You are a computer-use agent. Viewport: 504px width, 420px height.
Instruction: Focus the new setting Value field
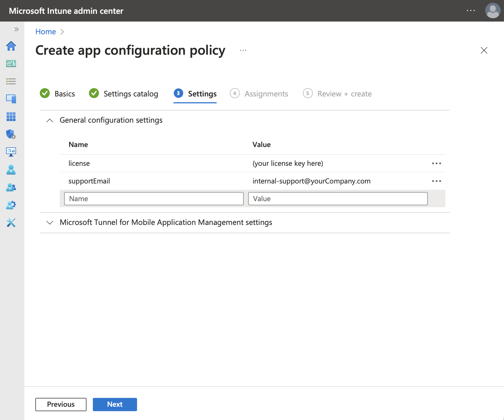point(338,199)
